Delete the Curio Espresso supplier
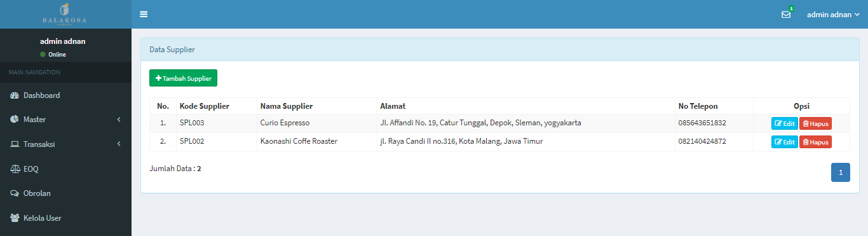Viewport: 868px width, 236px height. click(x=815, y=123)
